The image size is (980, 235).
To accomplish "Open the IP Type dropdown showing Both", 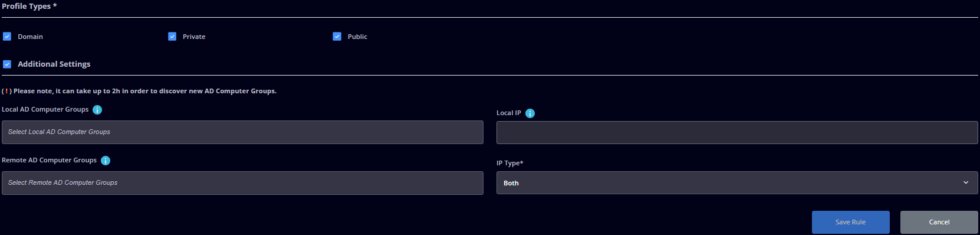I will pyautogui.click(x=737, y=183).
